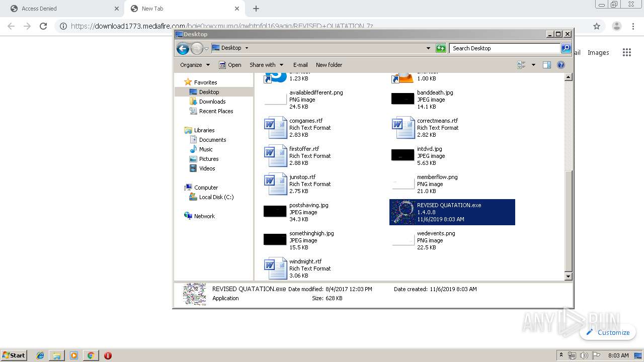Bookmark this page with star icon
Image resolution: width=644 pixels, height=362 pixels.
pos(597,26)
